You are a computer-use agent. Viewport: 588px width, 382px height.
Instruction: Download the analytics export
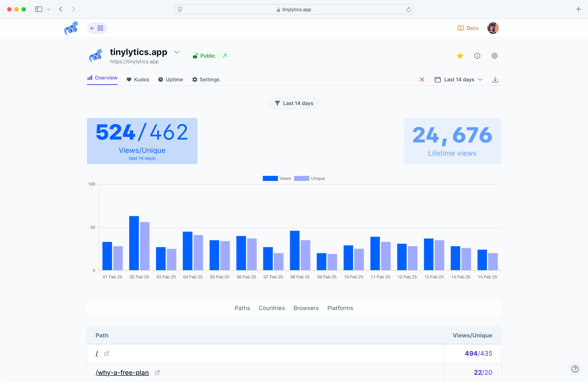pyautogui.click(x=495, y=80)
